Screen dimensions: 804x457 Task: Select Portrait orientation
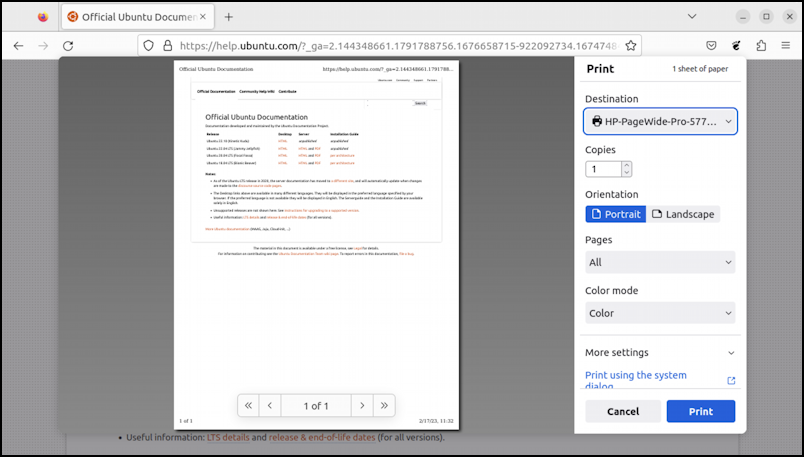[616, 214]
